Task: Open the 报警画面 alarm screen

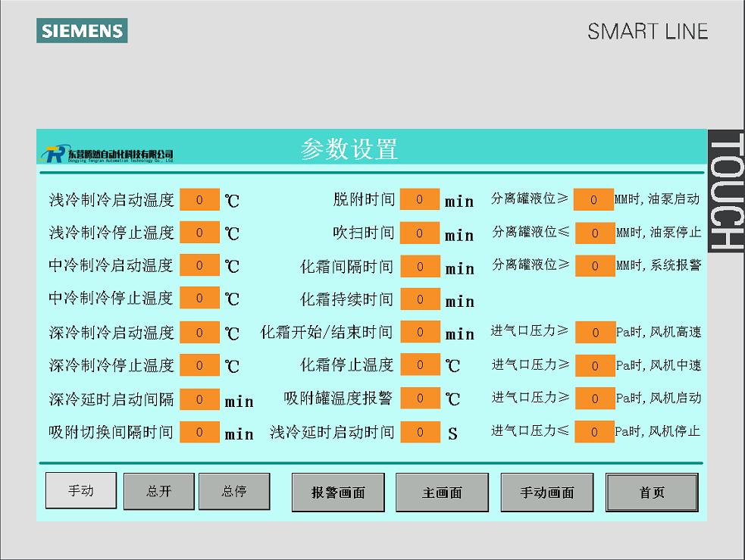Action: tap(338, 493)
